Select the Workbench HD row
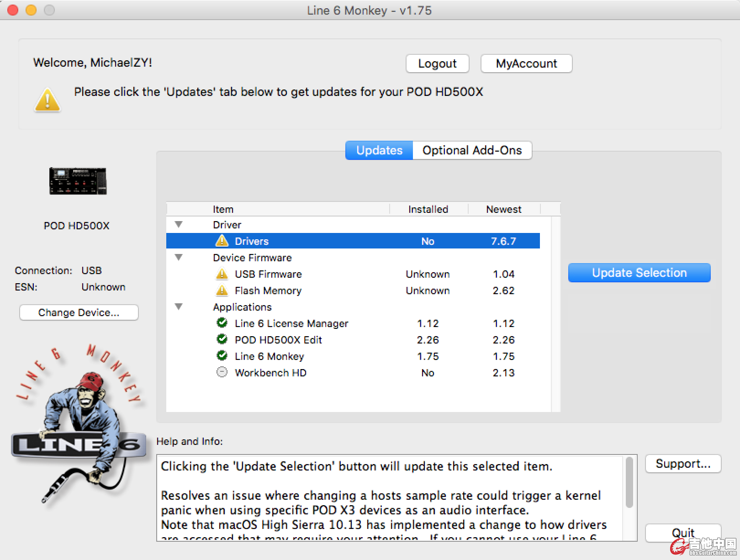This screenshot has width=740, height=560. tap(353, 373)
